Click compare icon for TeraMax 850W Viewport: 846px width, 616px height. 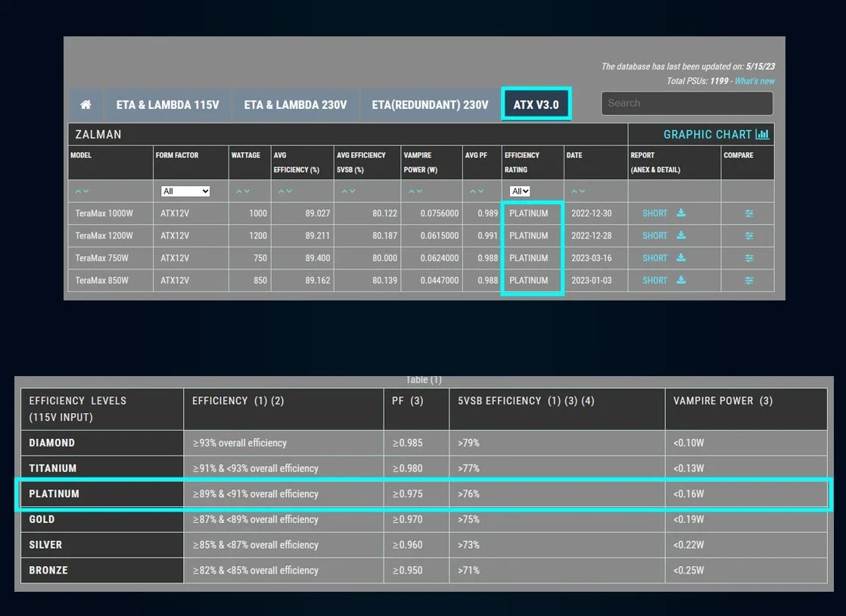pyautogui.click(x=748, y=280)
